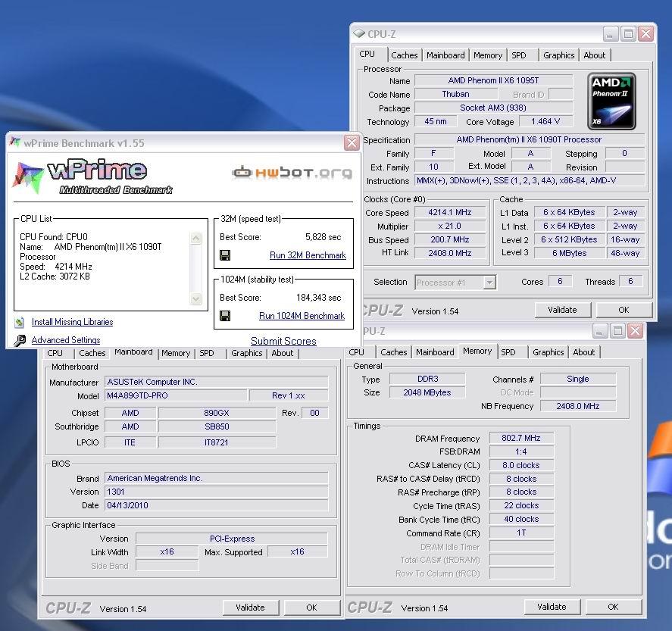Close the Memory CPU-Z window

(x=635, y=331)
